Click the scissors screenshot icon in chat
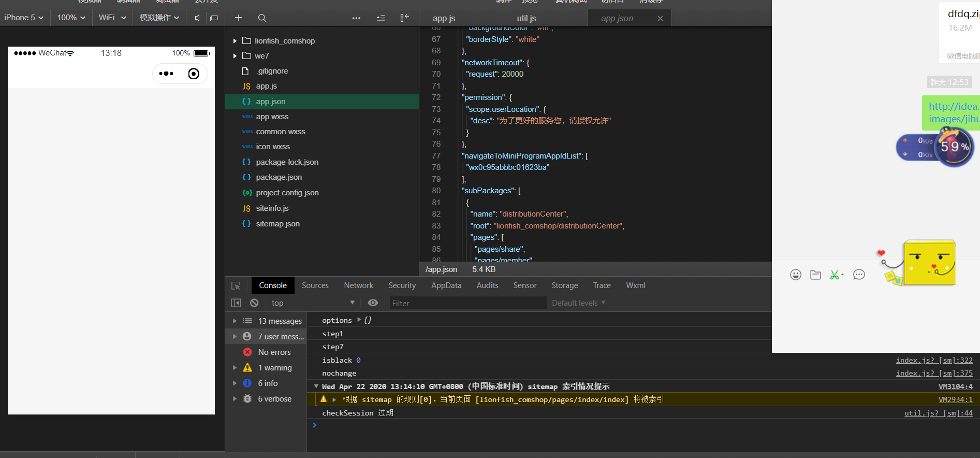 pos(835,275)
